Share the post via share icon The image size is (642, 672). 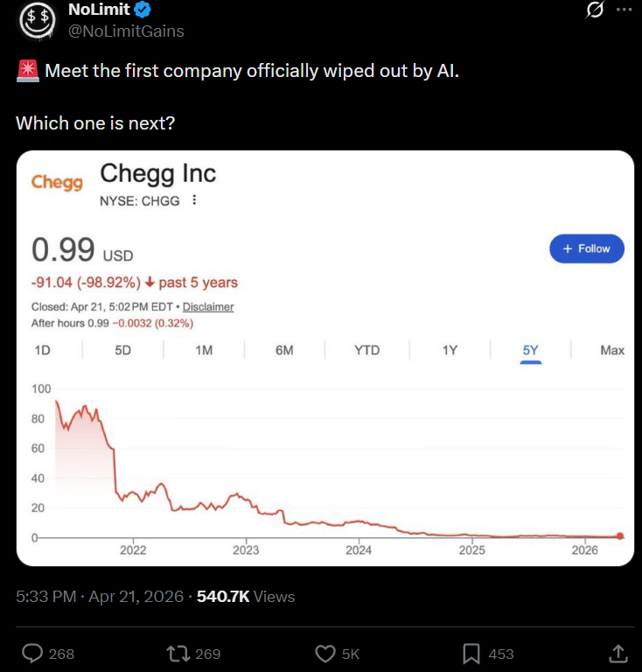click(x=618, y=653)
